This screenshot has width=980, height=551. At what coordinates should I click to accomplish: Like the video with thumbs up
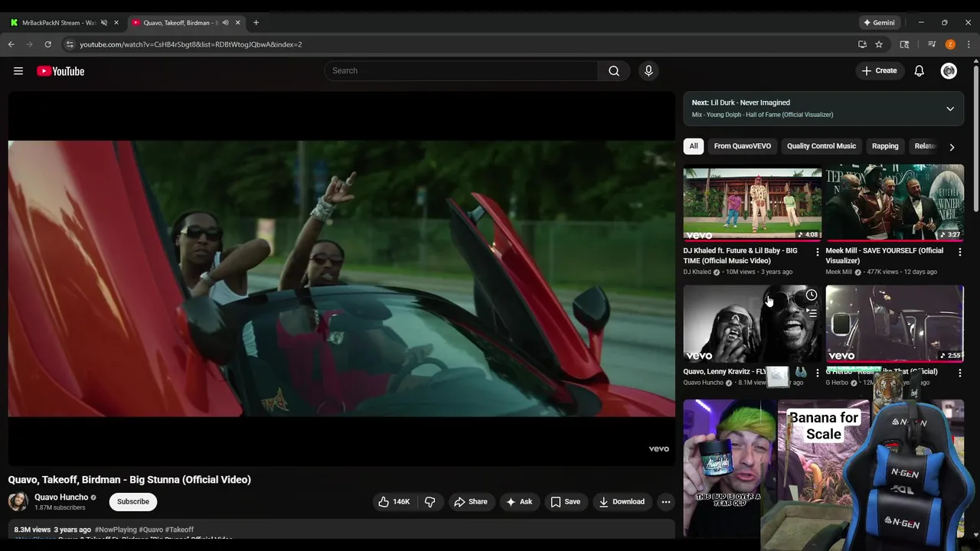coord(384,502)
